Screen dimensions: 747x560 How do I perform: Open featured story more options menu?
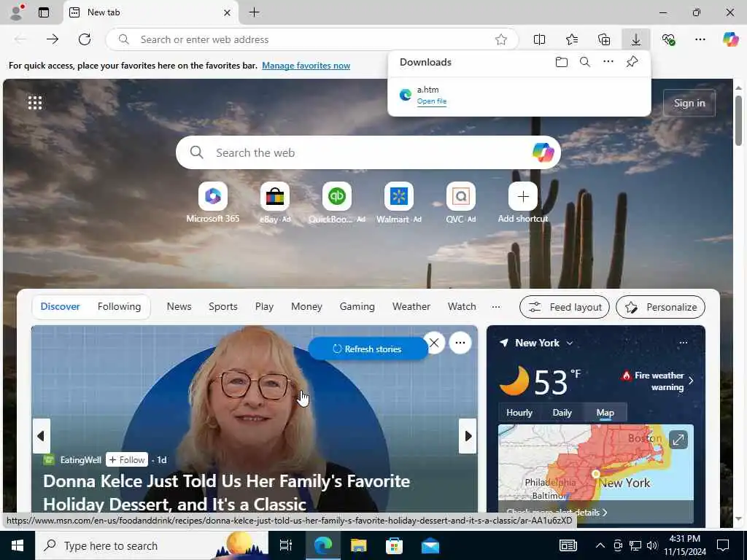click(x=460, y=343)
